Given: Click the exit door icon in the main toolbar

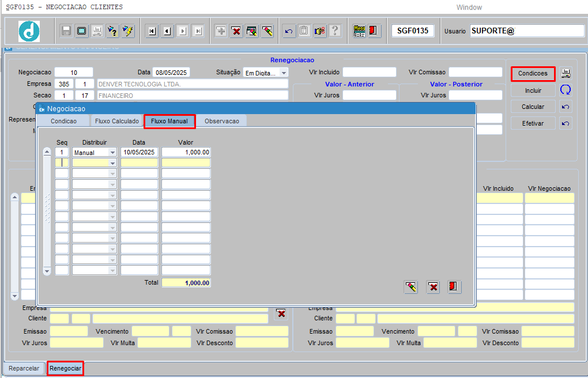Looking at the screenshot, I should pos(374,31).
